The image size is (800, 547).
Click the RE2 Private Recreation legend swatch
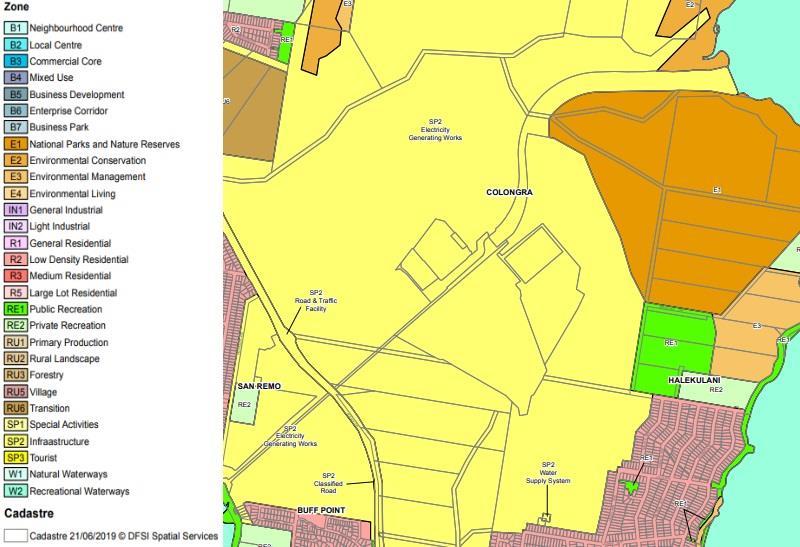(x=15, y=325)
